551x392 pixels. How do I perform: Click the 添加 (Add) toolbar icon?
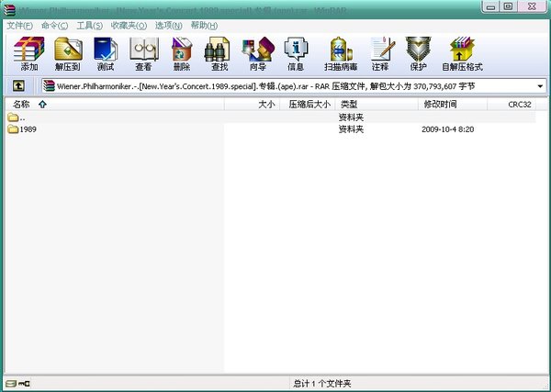[28, 54]
